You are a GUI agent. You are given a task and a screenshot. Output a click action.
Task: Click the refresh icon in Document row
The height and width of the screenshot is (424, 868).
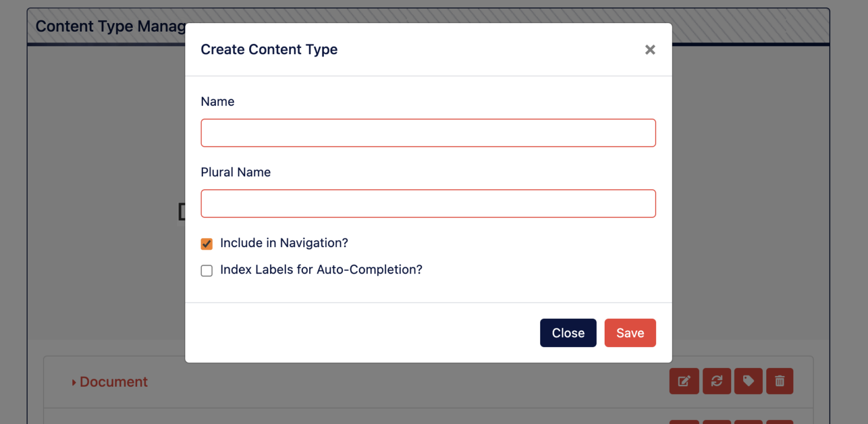(x=717, y=381)
